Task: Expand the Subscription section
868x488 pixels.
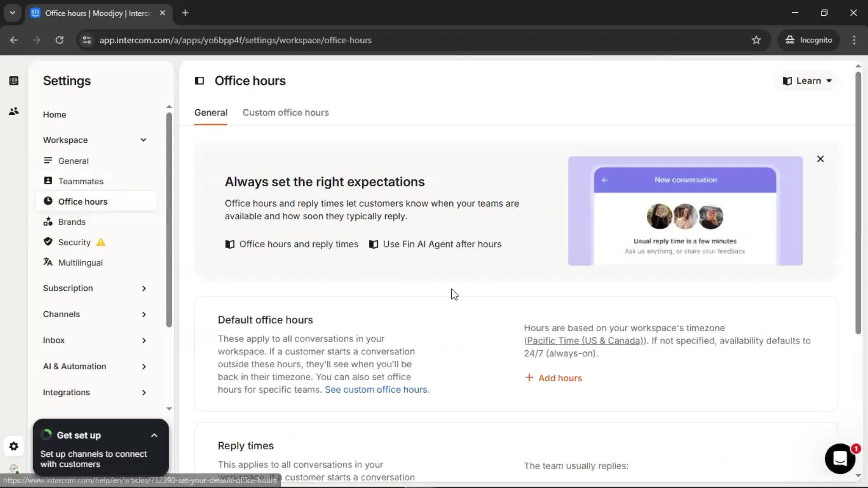Action: pyautogui.click(x=95, y=288)
